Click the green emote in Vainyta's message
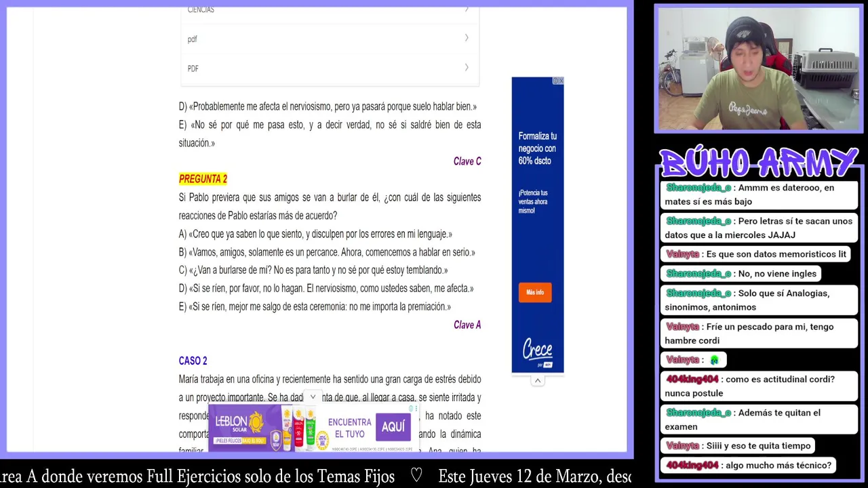868x488 pixels. [714, 361]
